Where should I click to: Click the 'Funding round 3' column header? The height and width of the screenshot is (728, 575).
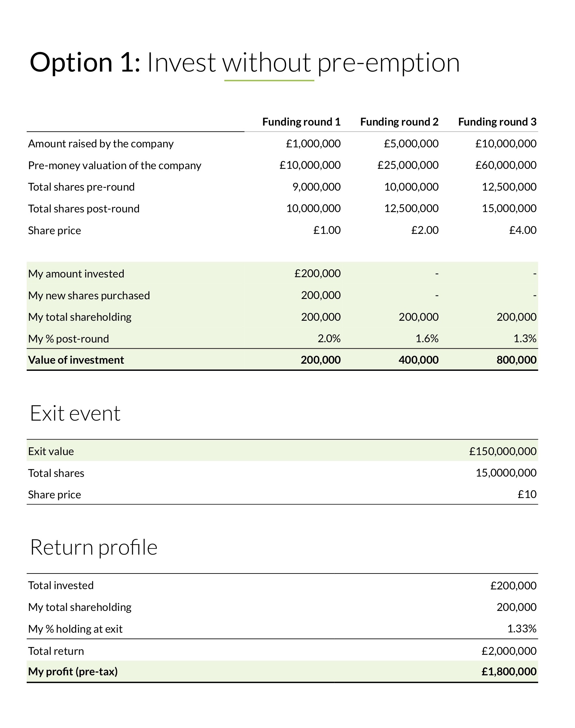click(497, 122)
